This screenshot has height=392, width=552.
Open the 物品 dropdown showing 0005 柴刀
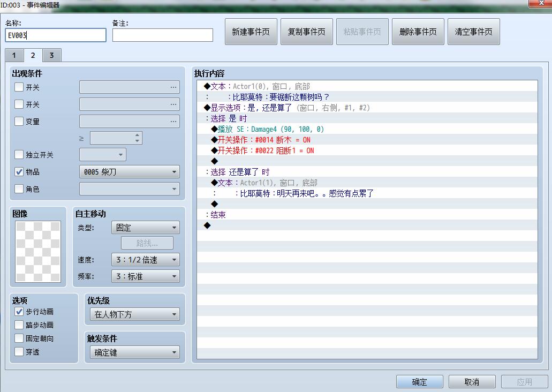click(x=130, y=172)
